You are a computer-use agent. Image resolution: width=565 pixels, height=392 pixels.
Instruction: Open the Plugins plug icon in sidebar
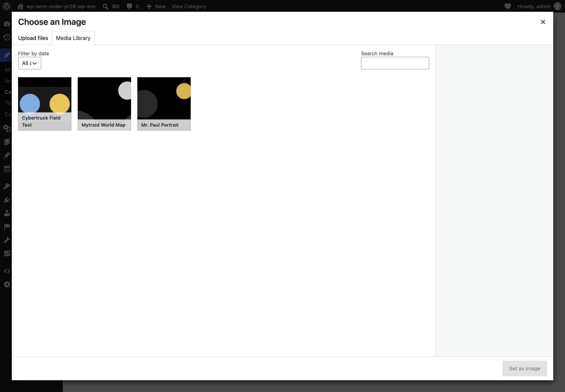(7, 200)
